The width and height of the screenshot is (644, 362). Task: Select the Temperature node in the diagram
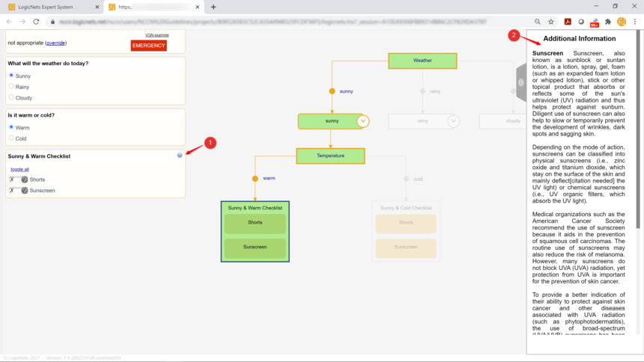pos(331,156)
